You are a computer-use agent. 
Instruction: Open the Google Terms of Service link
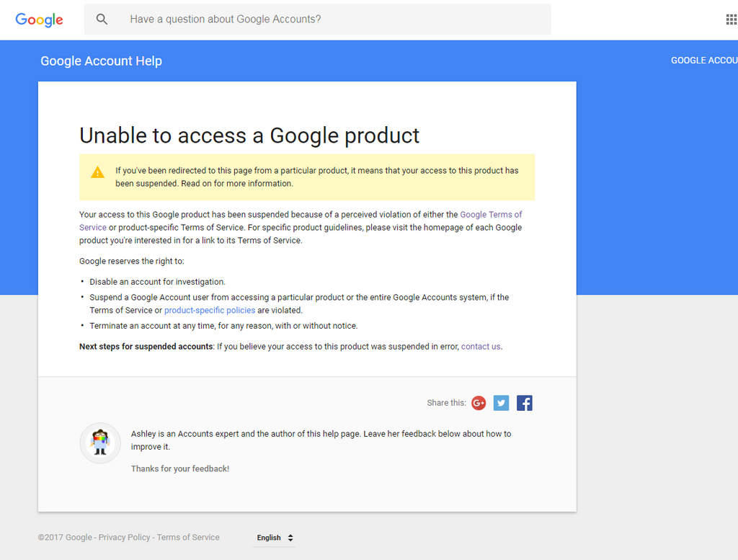coord(491,214)
